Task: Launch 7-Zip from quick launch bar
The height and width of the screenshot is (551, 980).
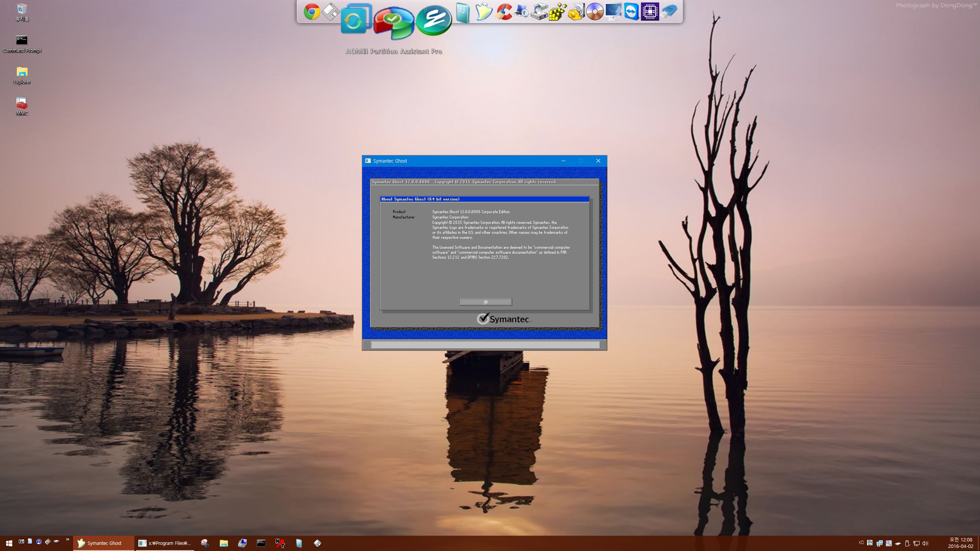Action: pyautogui.click(x=21, y=541)
